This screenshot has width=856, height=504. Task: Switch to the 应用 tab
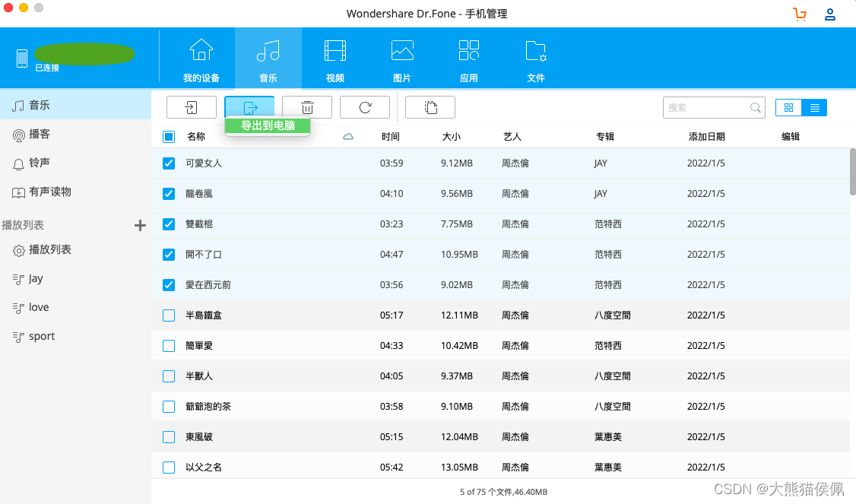tap(469, 59)
